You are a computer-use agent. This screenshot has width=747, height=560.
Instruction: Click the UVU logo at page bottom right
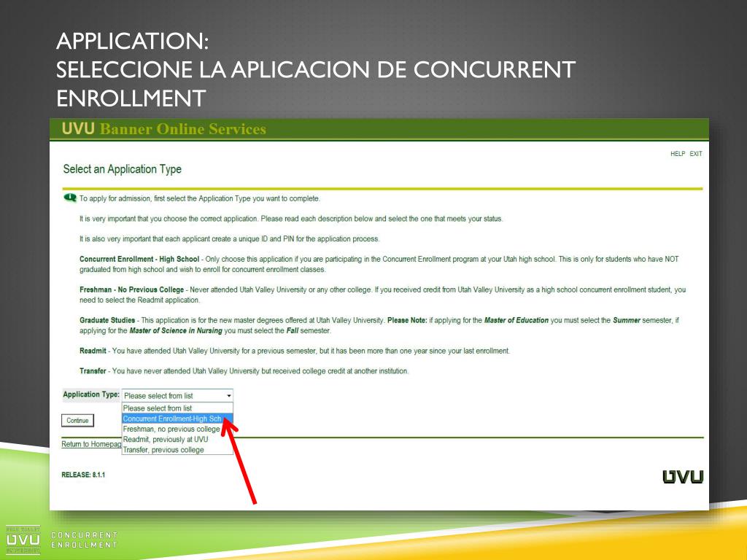coord(683,477)
